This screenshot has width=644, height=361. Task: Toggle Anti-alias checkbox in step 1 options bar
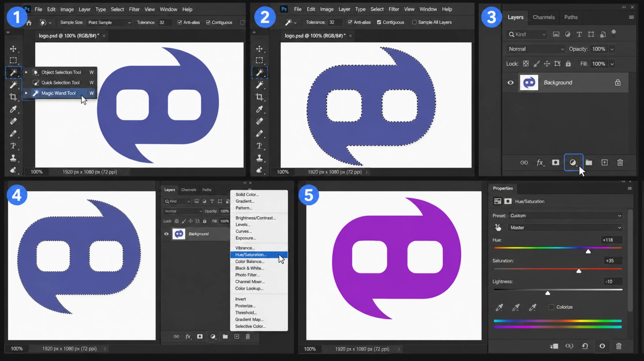coord(180,22)
